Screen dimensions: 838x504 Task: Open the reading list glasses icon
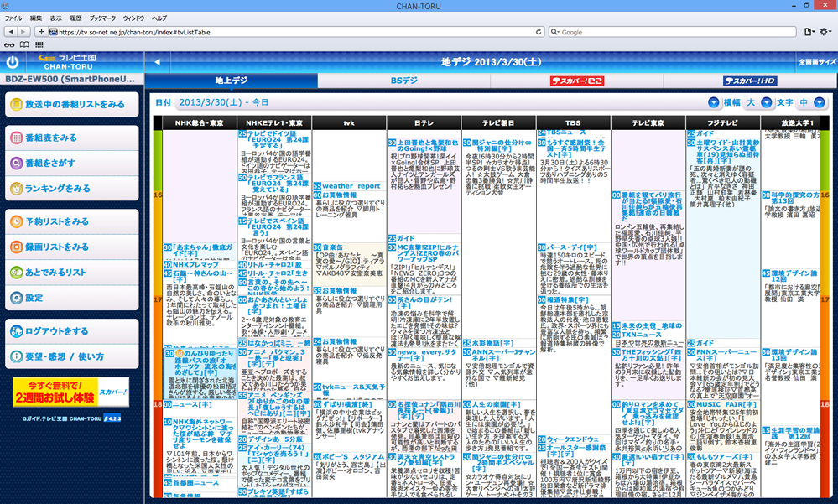tap(9, 45)
